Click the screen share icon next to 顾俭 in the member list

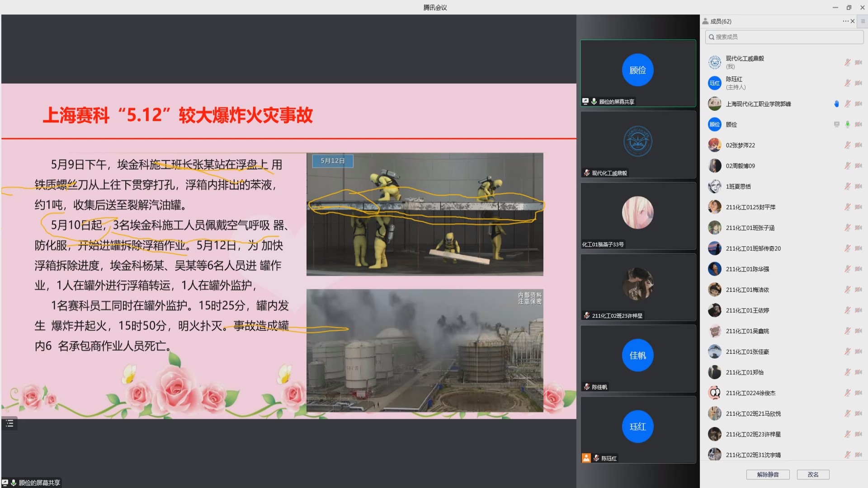point(837,124)
